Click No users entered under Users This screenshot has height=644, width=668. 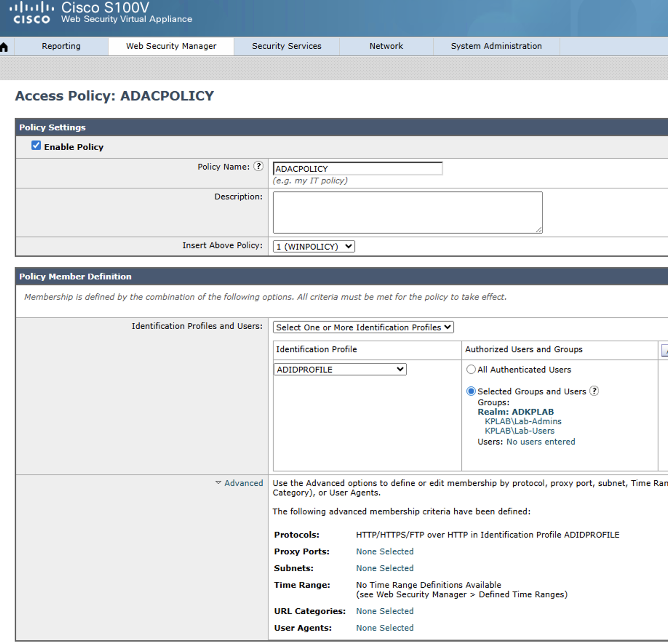coord(541,441)
